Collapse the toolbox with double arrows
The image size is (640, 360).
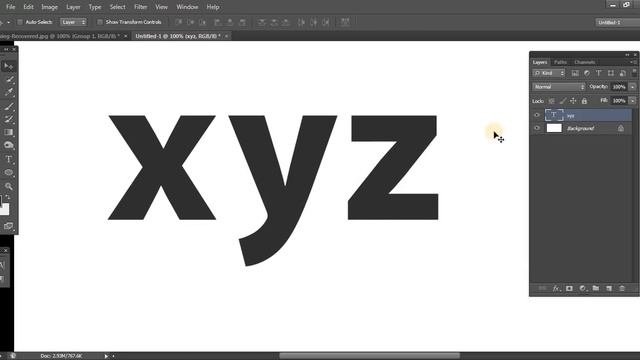(6, 49)
